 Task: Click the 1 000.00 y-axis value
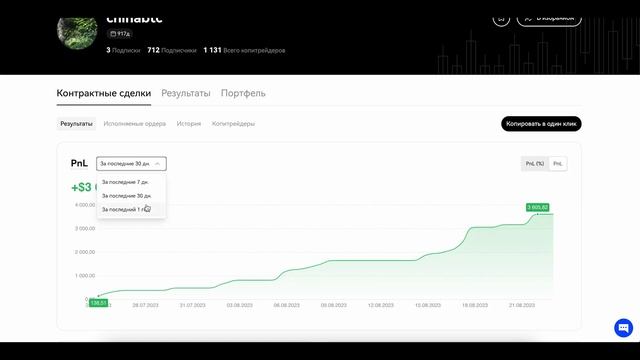85,276
